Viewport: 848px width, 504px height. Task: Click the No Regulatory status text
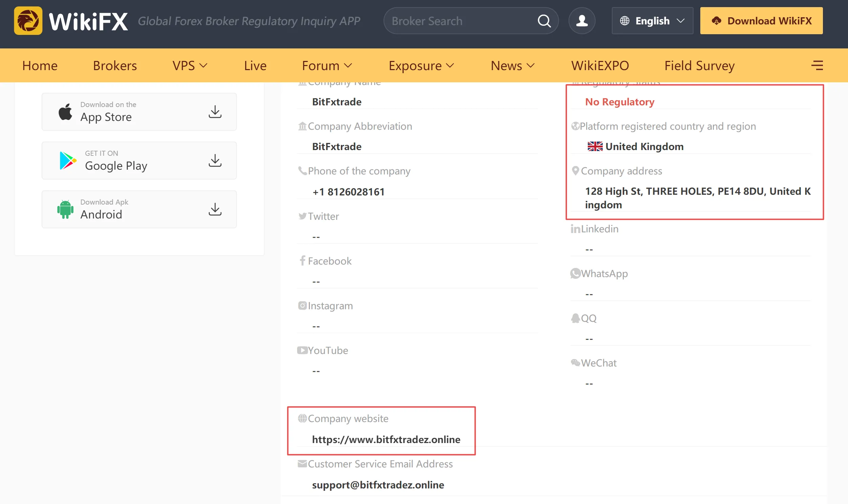(619, 102)
